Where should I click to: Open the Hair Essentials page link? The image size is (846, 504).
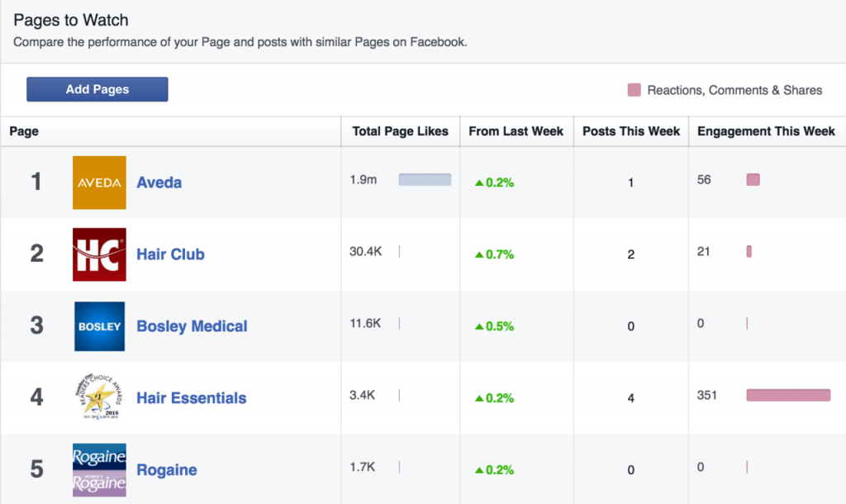pyautogui.click(x=191, y=398)
